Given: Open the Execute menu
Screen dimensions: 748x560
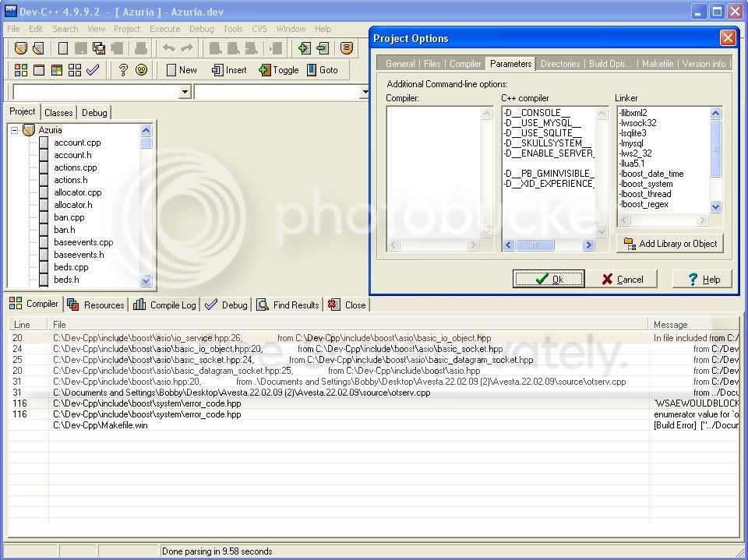Looking at the screenshot, I should pyautogui.click(x=164, y=29).
